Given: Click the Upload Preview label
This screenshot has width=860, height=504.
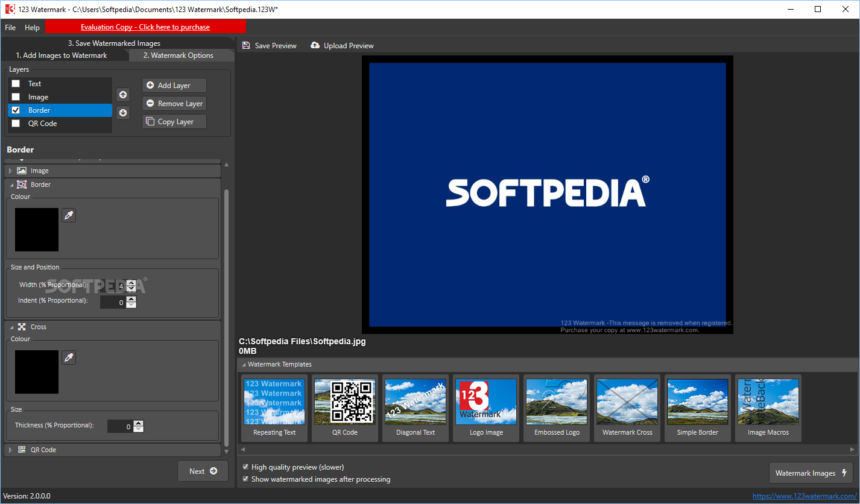Looking at the screenshot, I should point(349,46).
